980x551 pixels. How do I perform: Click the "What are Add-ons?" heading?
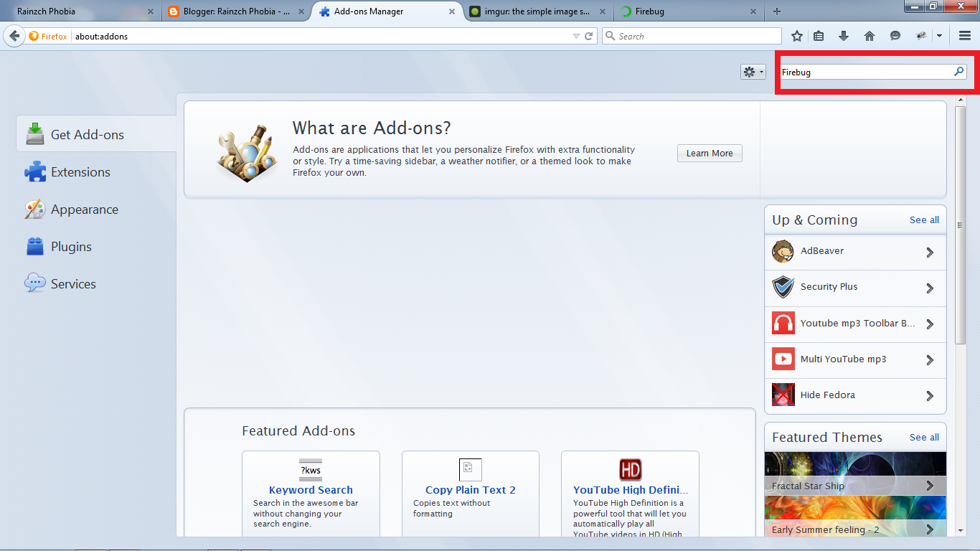[x=372, y=128]
